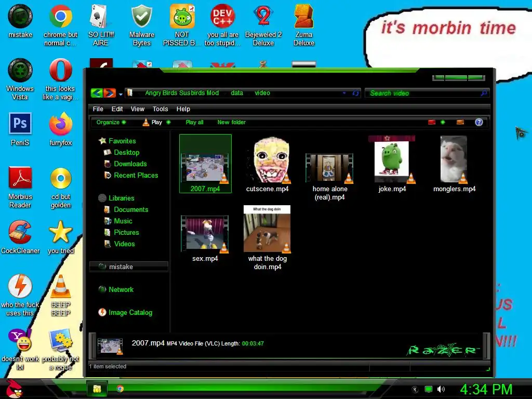Open the 'BEEP BEEP' VLC cone icon
Screen dimensions: 532x399
[x=60, y=295]
